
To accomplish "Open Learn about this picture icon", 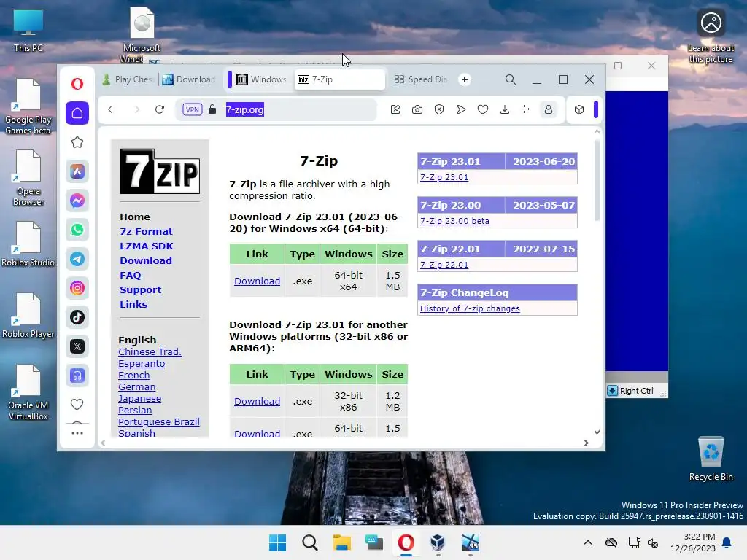I will tap(711, 36).
